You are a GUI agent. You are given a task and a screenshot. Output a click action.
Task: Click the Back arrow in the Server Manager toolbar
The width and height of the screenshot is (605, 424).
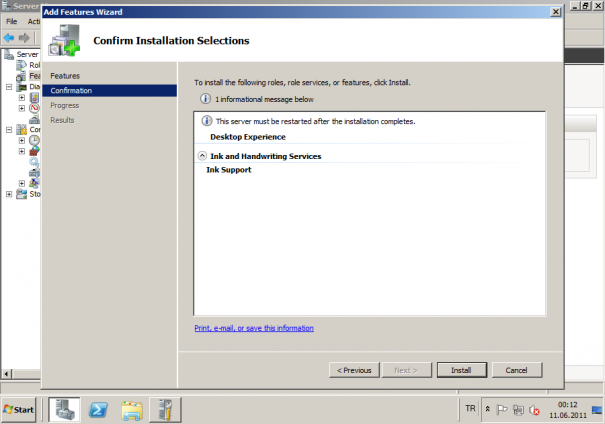point(9,37)
